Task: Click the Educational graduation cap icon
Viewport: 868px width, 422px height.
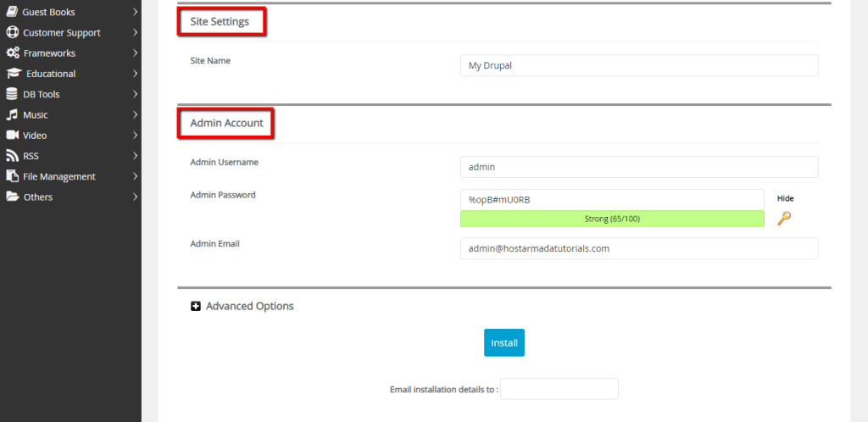Action: pyautogui.click(x=14, y=73)
